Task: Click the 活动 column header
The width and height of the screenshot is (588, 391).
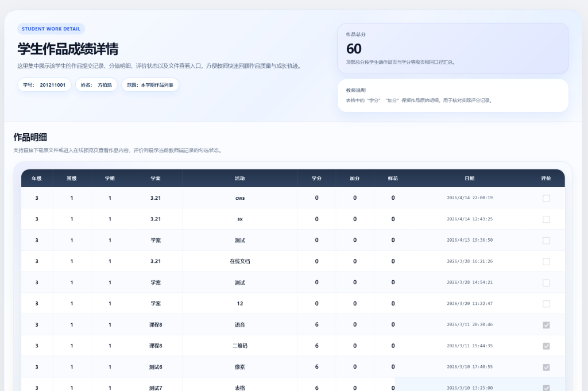Action: pos(240,179)
